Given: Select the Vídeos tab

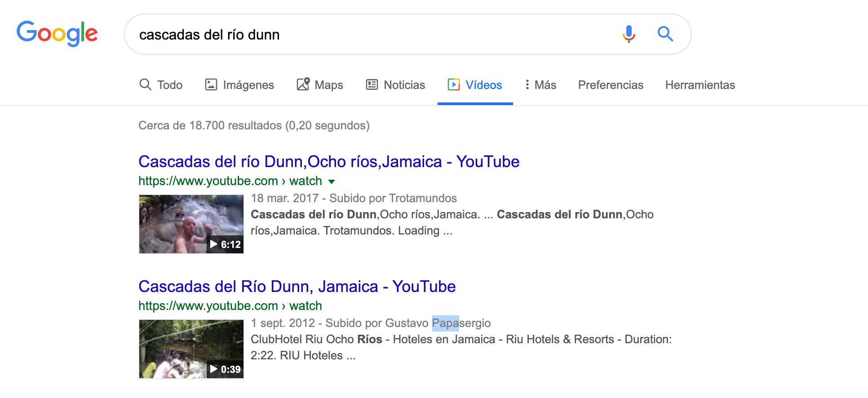Looking at the screenshot, I should pyautogui.click(x=475, y=85).
